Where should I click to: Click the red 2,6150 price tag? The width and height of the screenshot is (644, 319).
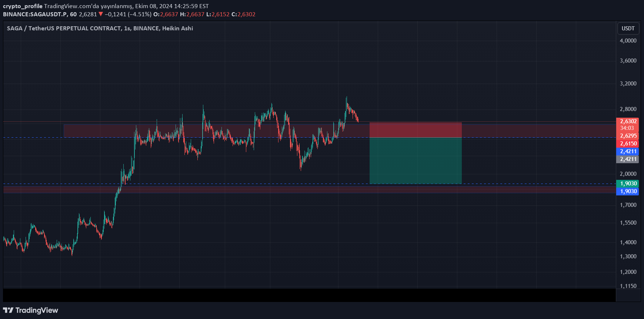(627, 144)
